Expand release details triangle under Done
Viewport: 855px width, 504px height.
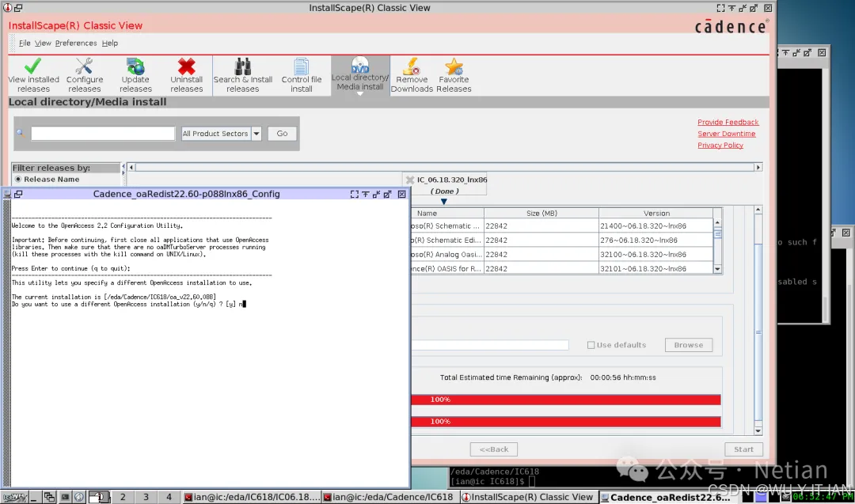(x=444, y=202)
